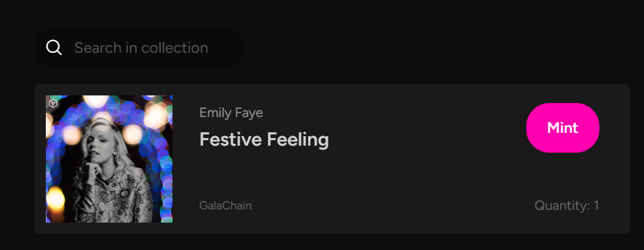Click the search bar's lens icon
The width and height of the screenshot is (644, 250).
(54, 48)
